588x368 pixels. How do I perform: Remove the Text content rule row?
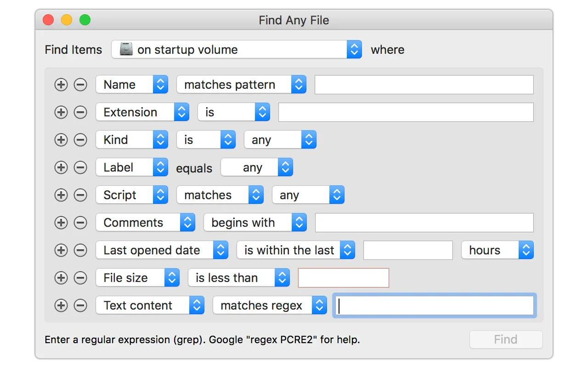[x=80, y=305]
